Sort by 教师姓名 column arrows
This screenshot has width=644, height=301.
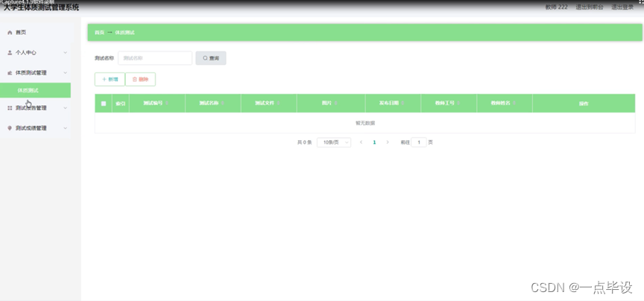(x=514, y=104)
